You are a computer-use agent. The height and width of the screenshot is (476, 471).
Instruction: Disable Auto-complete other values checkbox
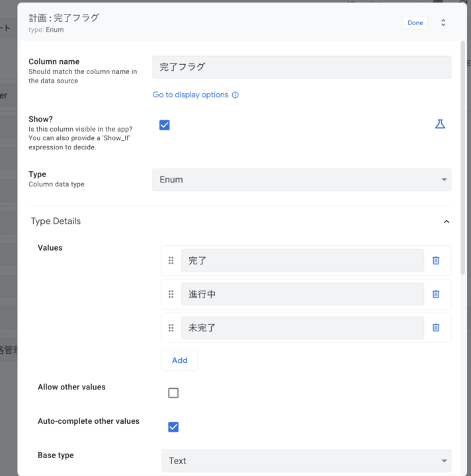(173, 427)
